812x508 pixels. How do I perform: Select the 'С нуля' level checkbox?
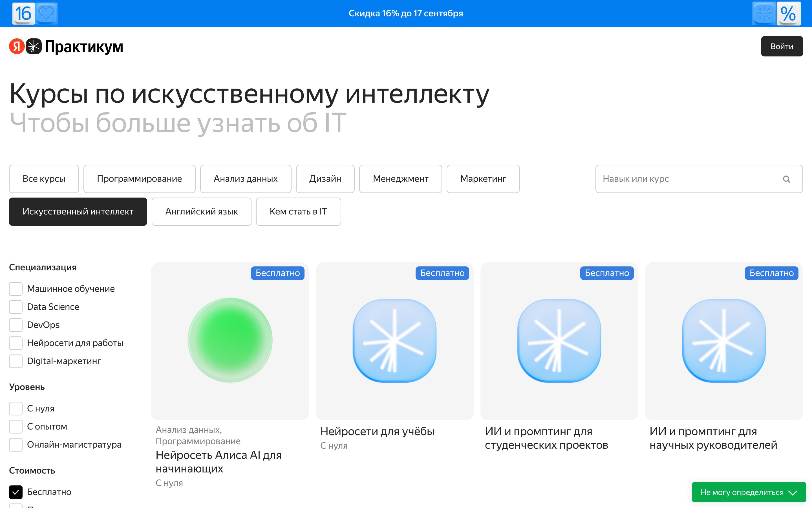click(x=16, y=409)
